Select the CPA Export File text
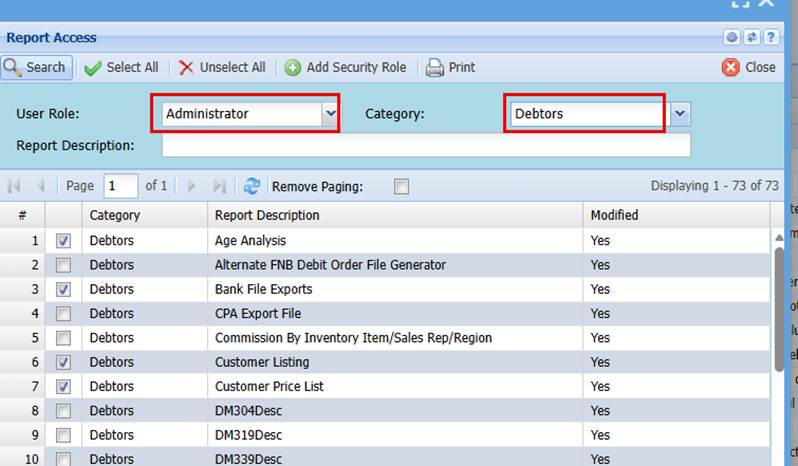Image resolution: width=798 pixels, height=466 pixels. [258, 313]
